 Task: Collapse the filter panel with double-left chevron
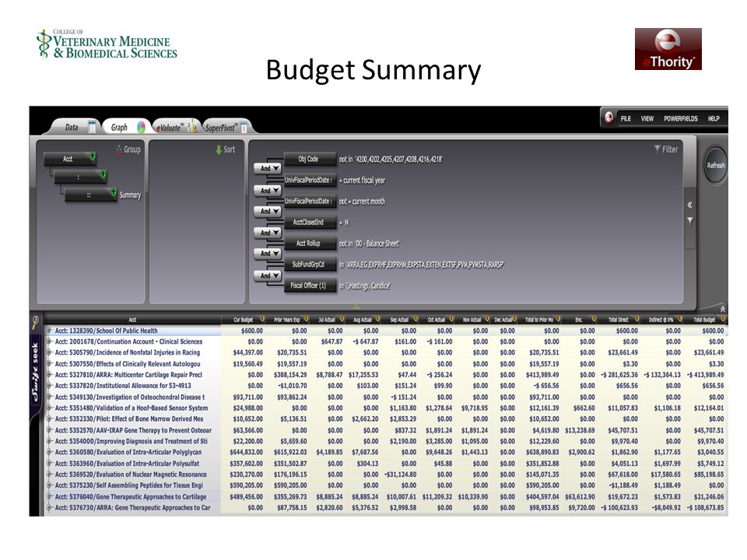click(689, 205)
